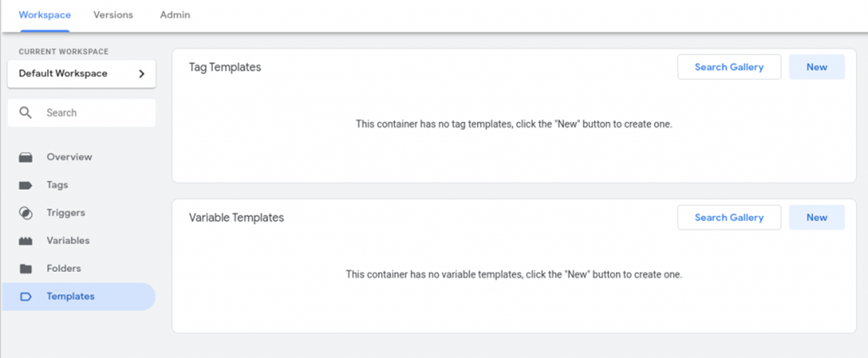Viewport: 868px width, 358px height.
Task: Search Gallery for variable templates
Action: coord(729,218)
